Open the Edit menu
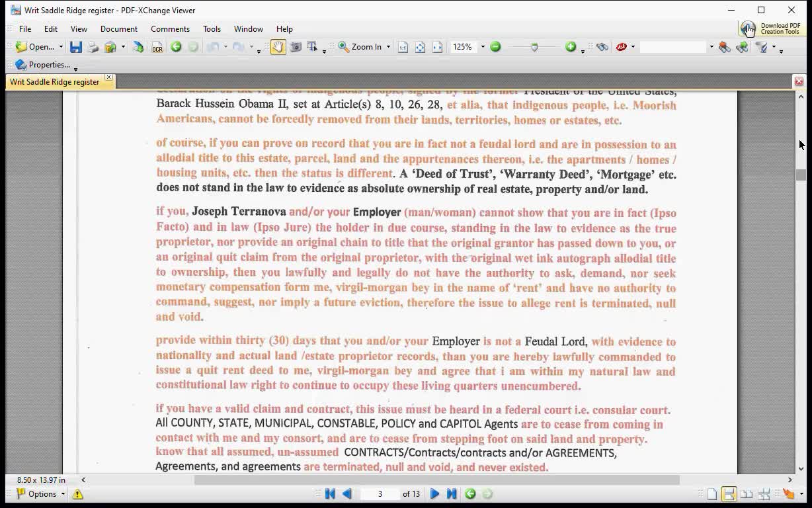 click(51, 29)
